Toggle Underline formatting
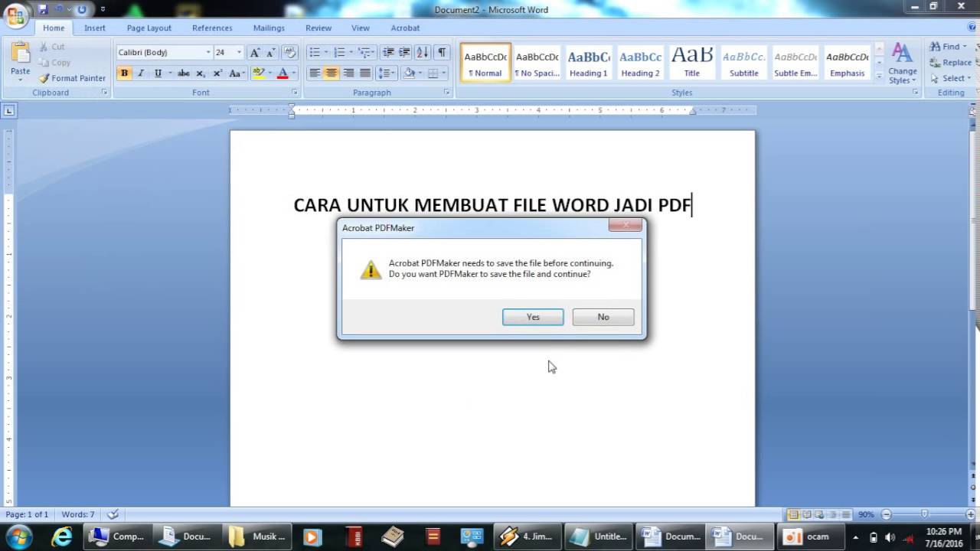980x551 pixels. click(158, 73)
